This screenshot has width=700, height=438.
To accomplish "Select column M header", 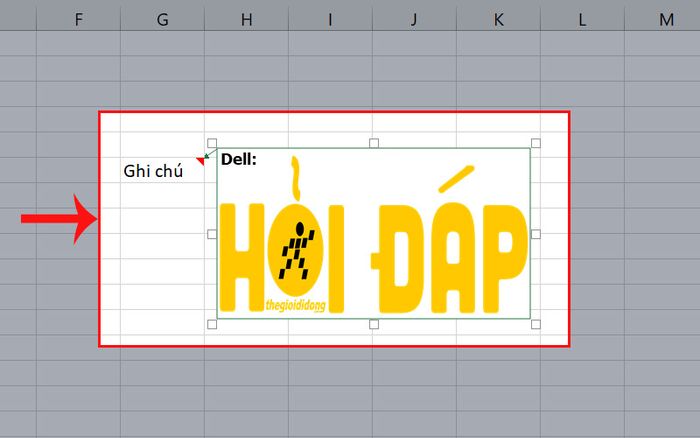I will tap(662, 20).
